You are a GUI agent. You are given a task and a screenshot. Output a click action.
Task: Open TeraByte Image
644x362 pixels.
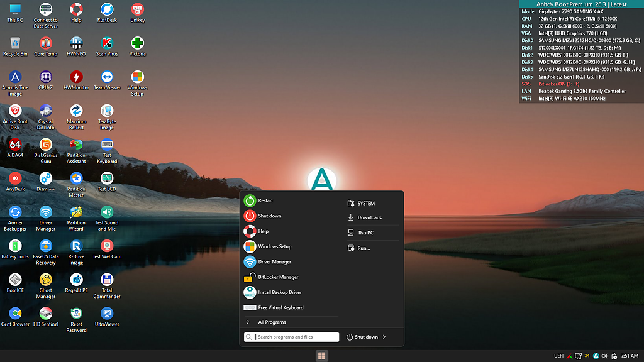(x=107, y=117)
